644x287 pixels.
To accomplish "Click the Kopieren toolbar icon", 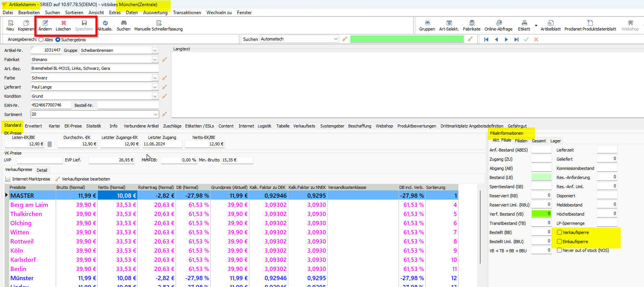I will (26, 23).
